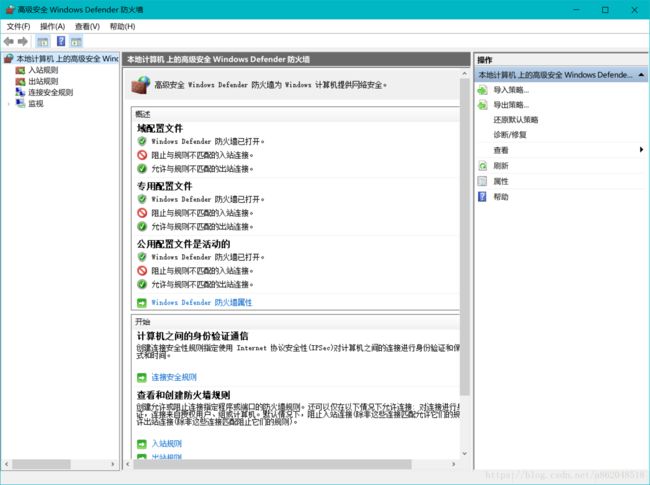The image size is (650, 485).
Task: Click the green arrow beside 入站规则 link
Action: [142, 444]
